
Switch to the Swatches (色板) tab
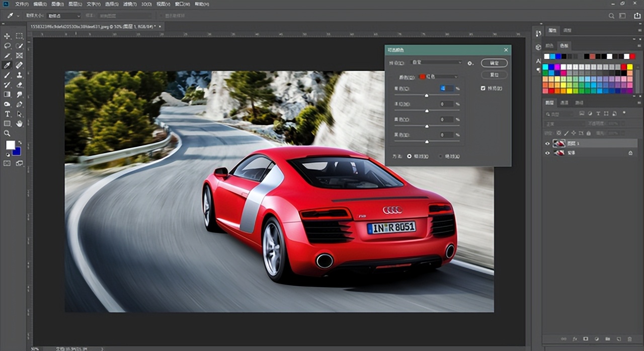(x=564, y=45)
